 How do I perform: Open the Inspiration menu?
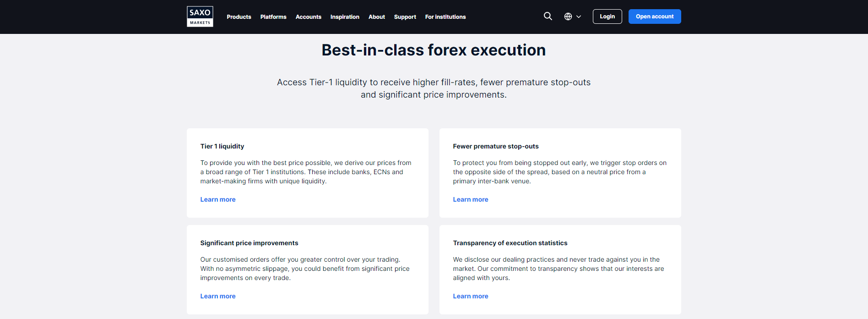coord(345,17)
